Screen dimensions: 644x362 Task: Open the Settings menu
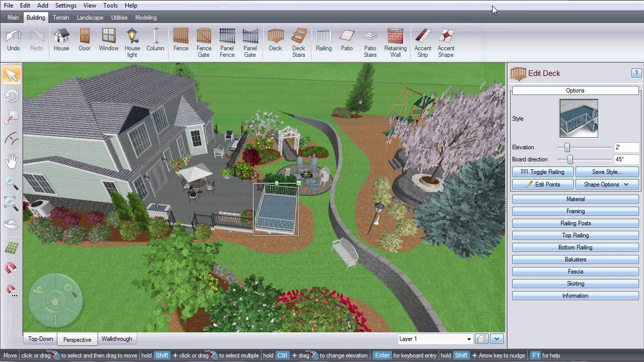[x=66, y=6]
